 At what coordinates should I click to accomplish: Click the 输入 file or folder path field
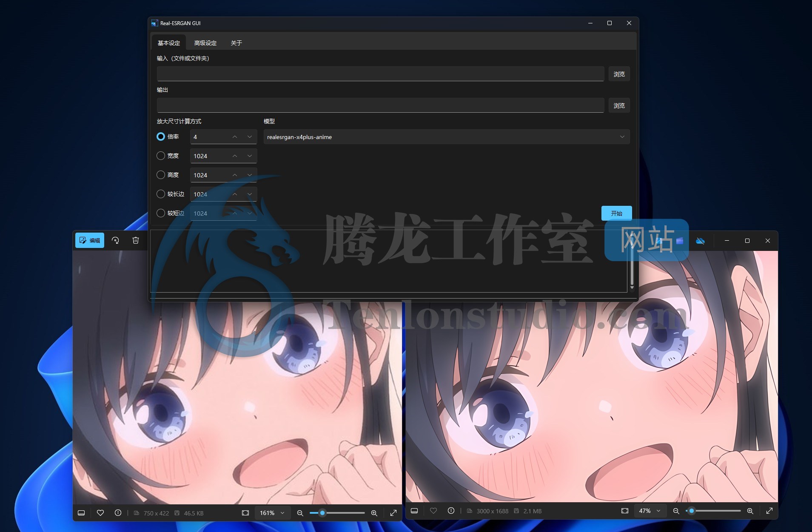[x=380, y=74]
